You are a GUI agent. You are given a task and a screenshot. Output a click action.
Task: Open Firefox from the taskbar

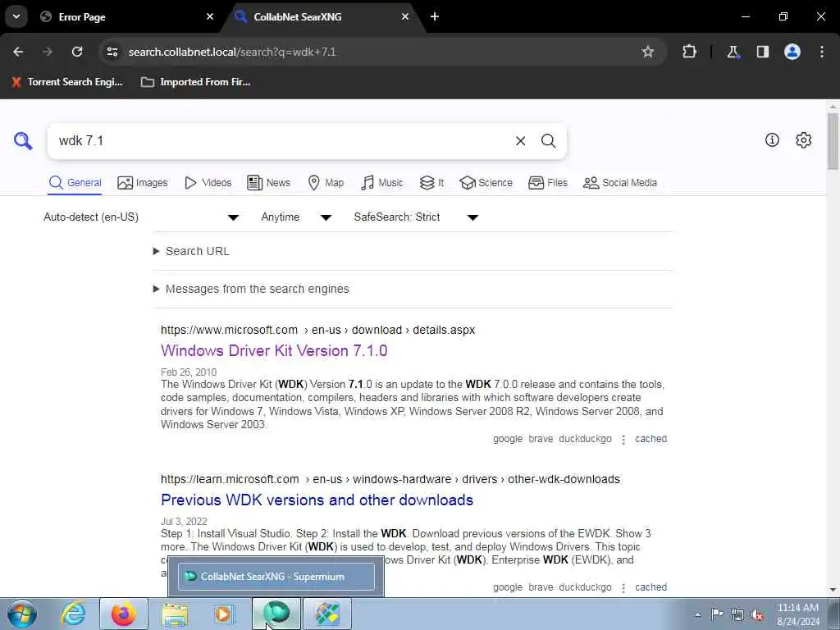click(x=123, y=614)
